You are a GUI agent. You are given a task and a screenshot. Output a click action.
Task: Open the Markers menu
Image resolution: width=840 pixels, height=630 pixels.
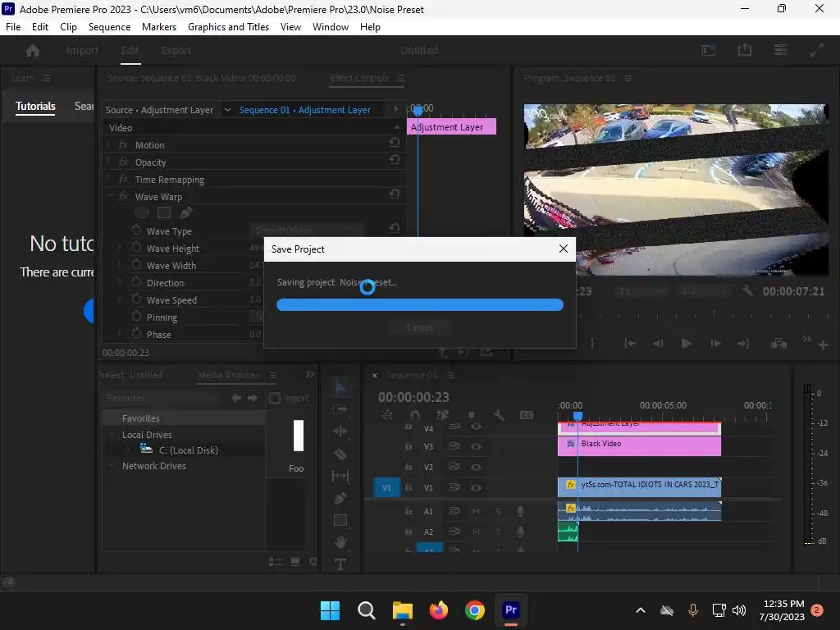(x=159, y=27)
